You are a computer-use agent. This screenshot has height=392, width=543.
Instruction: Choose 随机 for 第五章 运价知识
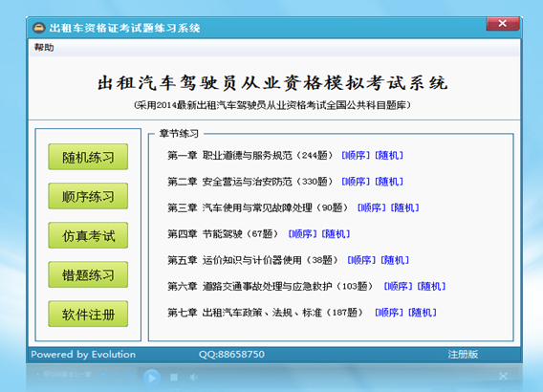(395, 260)
